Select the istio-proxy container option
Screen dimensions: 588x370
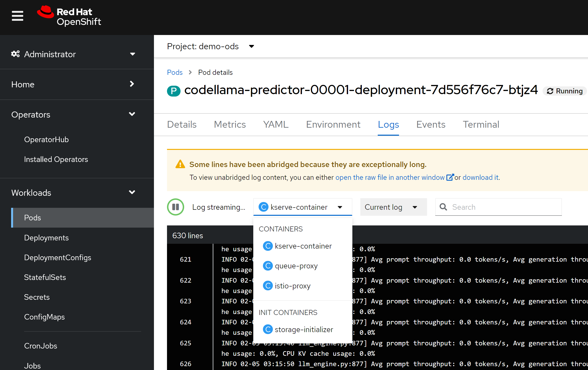tap(292, 286)
